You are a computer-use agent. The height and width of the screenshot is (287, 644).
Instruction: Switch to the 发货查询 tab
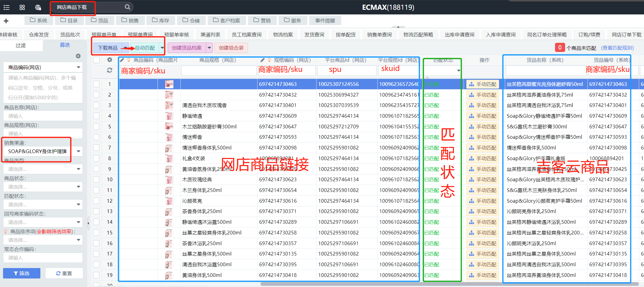click(314, 35)
